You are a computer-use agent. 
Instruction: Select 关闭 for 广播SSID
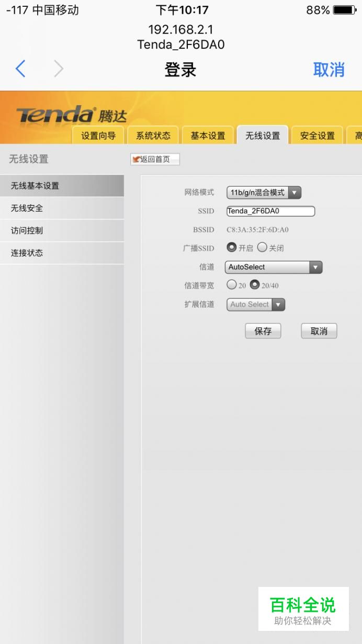pyautogui.click(x=262, y=247)
